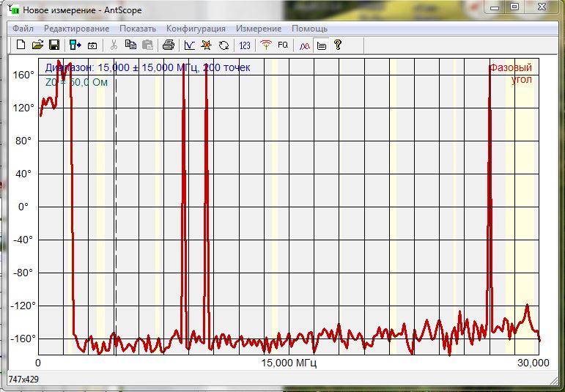The image size is (565, 392).
Task: Expand the Конфигурация menu
Action: (x=196, y=29)
